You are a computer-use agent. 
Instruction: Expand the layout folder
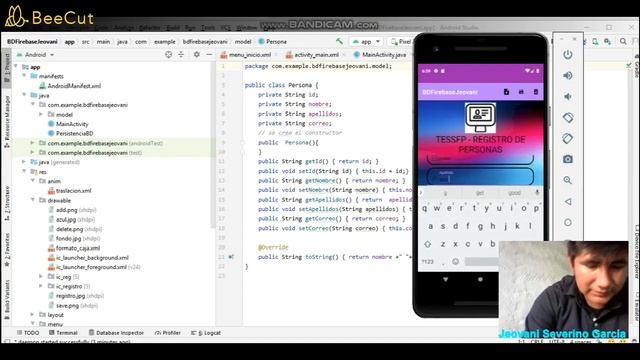(32, 314)
